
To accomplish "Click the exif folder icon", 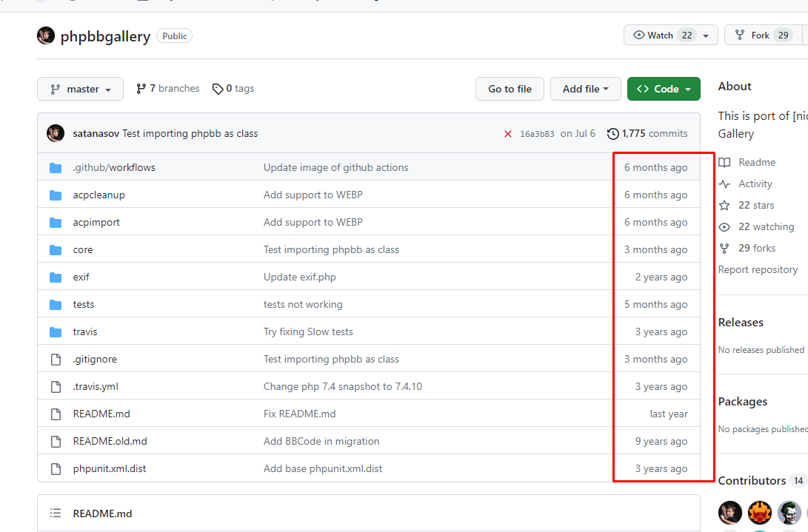I will [56, 277].
